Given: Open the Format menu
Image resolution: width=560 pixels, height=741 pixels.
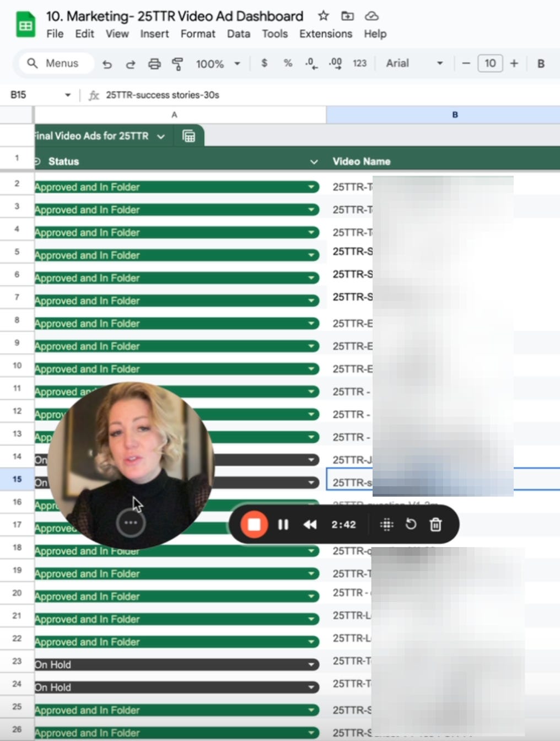Looking at the screenshot, I should (198, 34).
